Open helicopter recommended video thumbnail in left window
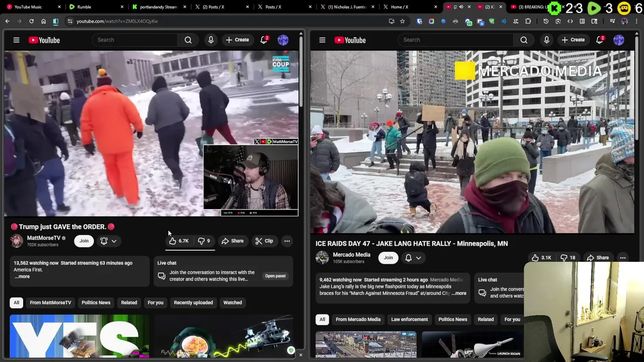Viewport: 644px width, 362px height. [x=224, y=336]
